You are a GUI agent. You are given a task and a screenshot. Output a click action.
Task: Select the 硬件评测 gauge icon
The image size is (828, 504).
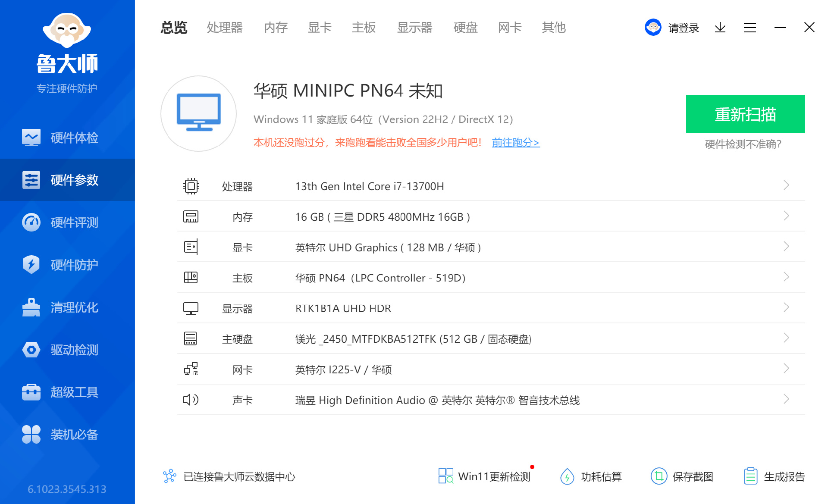click(31, 222)
